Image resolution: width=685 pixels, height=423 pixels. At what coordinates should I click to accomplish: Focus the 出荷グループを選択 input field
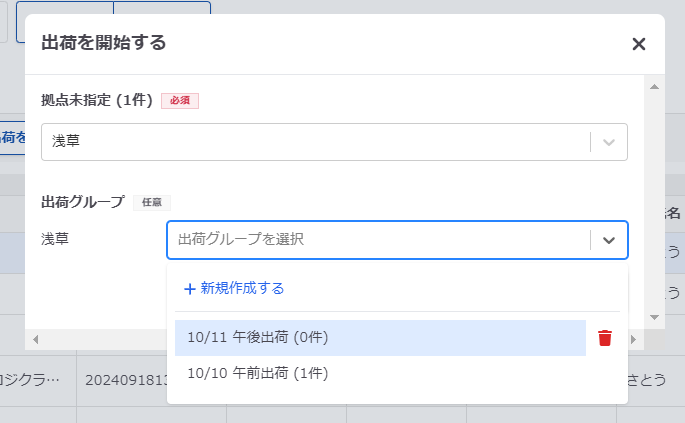coord(378,239)
